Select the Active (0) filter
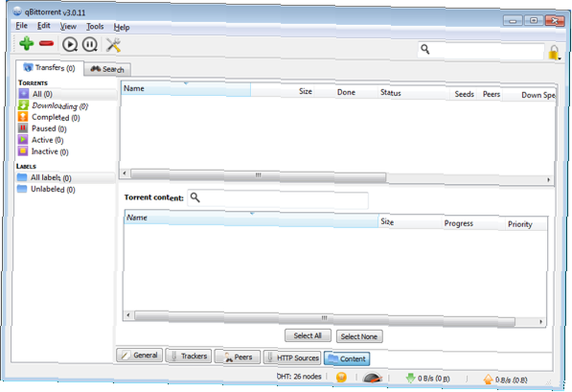The image size is (572, 392). pos(47,140)
